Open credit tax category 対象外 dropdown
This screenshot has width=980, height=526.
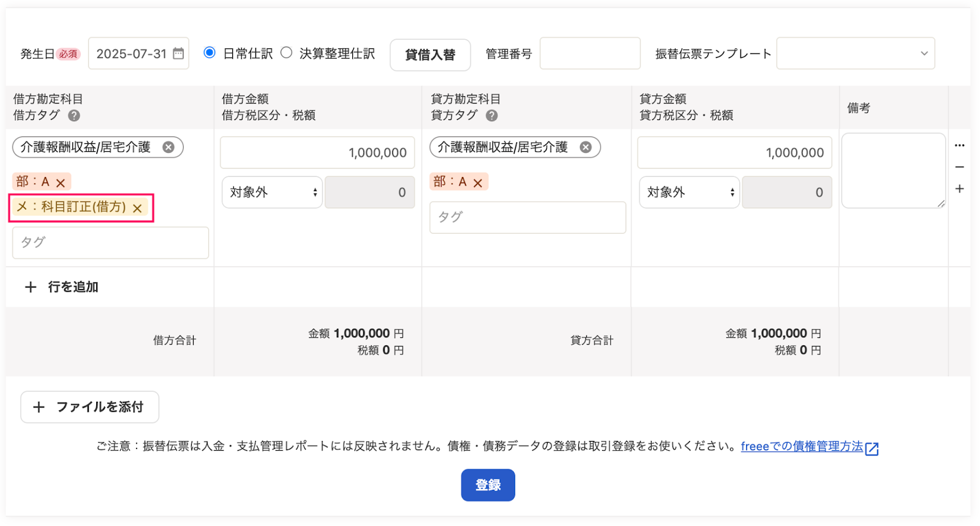(x=689, y=192)
